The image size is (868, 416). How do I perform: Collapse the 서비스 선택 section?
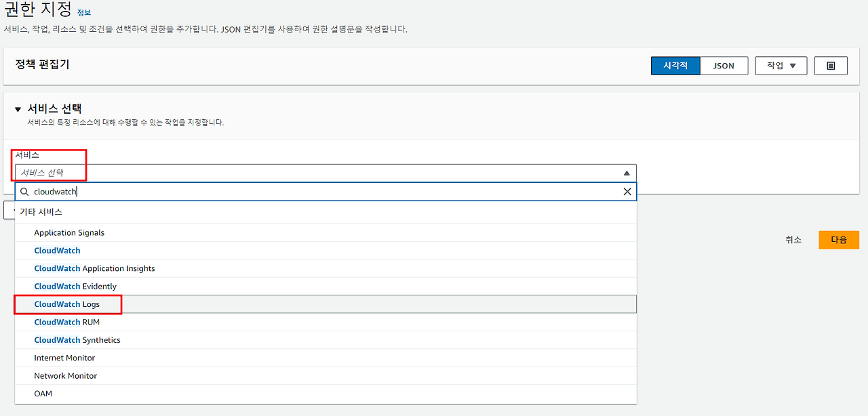18,109
